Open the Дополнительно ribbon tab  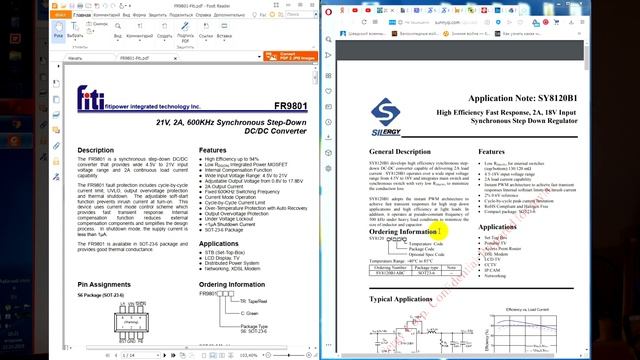tap(229, 15)
